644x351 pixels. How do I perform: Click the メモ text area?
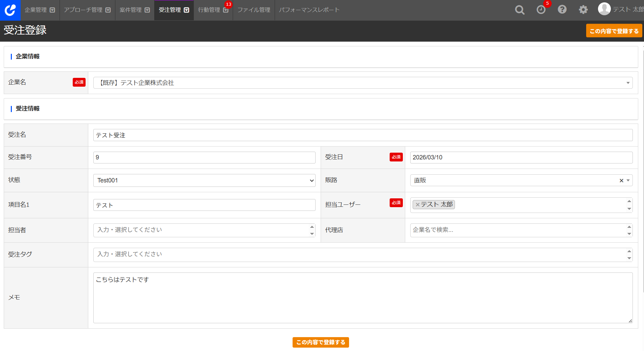[x=363, y=298]
